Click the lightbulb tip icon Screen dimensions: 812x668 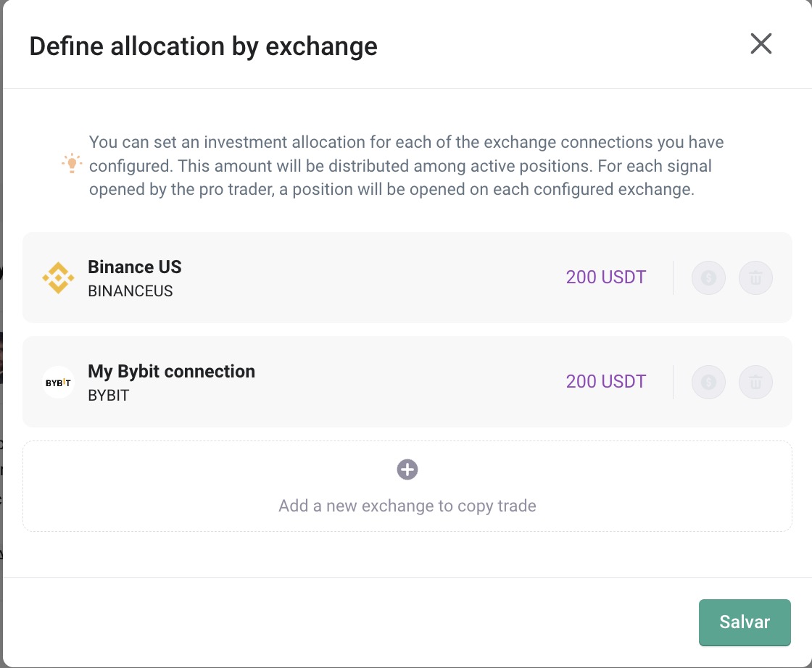(72, 163)
